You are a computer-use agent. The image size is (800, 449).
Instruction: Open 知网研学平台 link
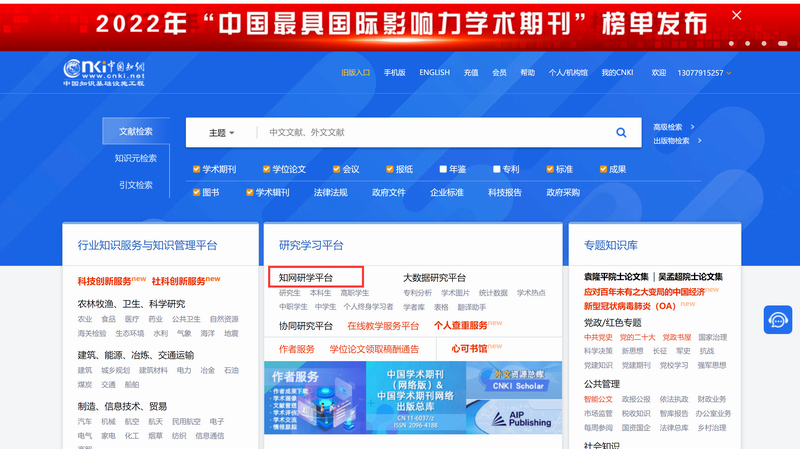(306, 278)
